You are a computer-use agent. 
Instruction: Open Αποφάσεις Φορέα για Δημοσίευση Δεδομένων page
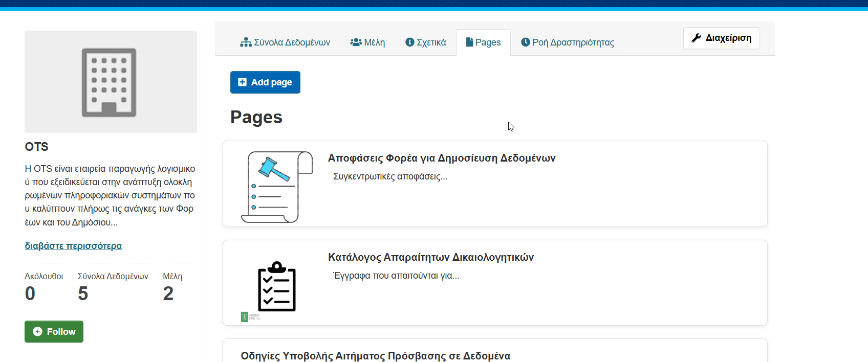(x=441, y=158)
